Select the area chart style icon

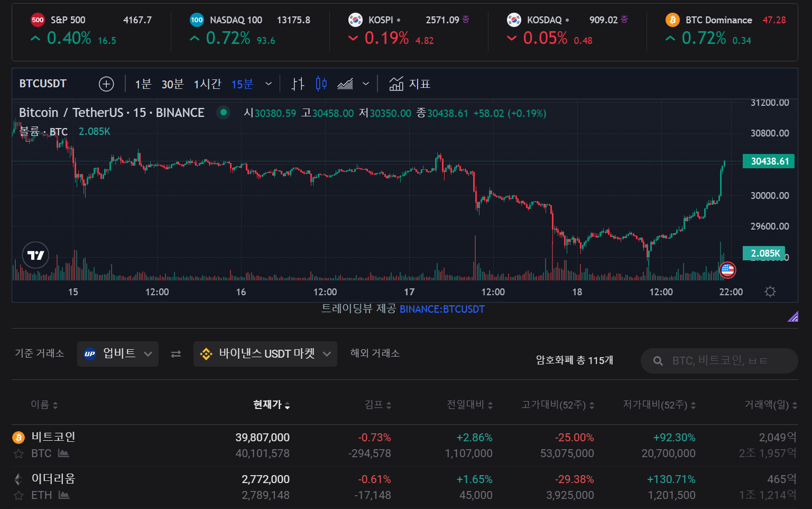pos(345,84)
